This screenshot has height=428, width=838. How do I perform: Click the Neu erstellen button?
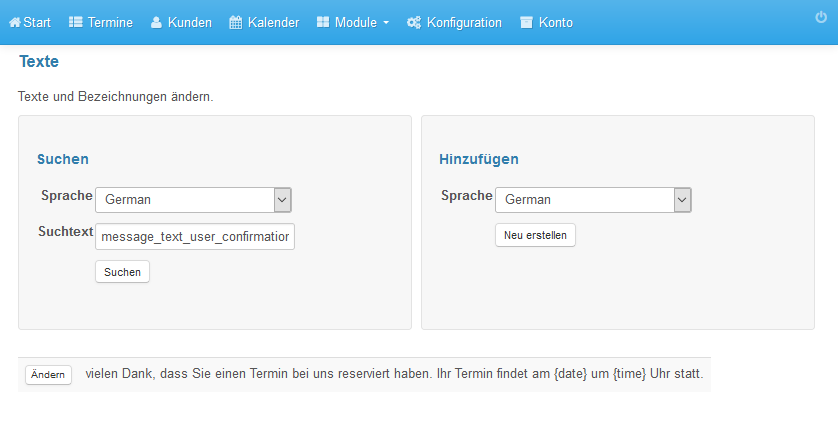click(x=536, y=235)
